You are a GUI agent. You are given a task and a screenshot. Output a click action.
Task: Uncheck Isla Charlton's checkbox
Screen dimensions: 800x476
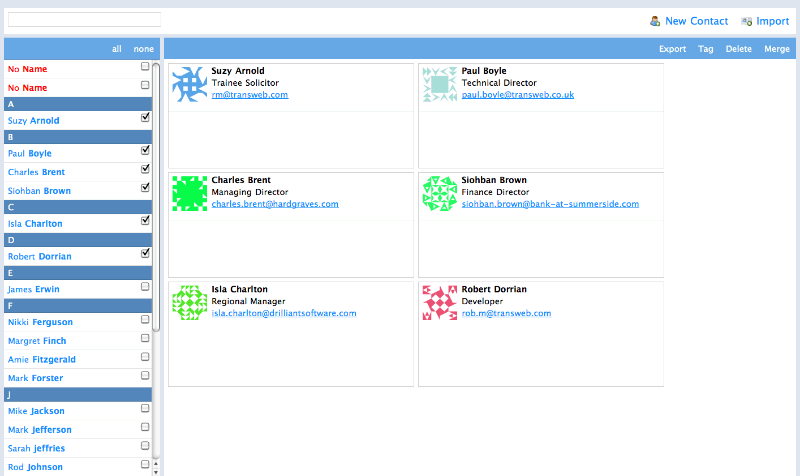145,220
